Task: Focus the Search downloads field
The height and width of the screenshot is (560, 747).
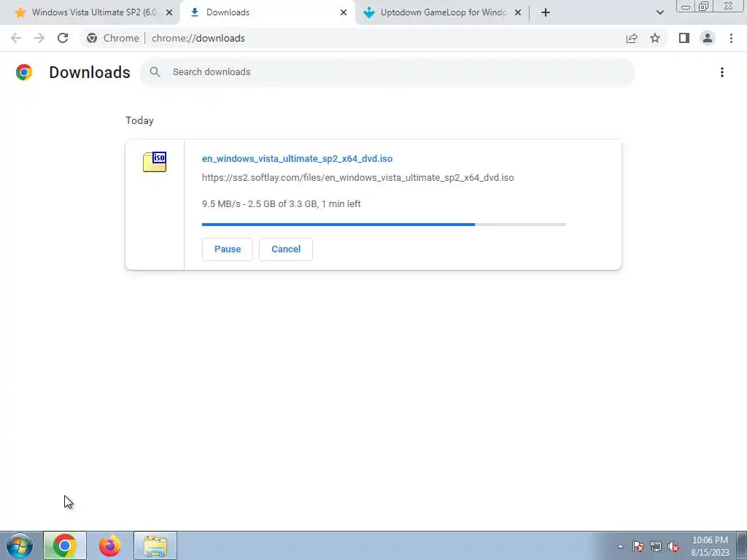Action: point(387,72)
